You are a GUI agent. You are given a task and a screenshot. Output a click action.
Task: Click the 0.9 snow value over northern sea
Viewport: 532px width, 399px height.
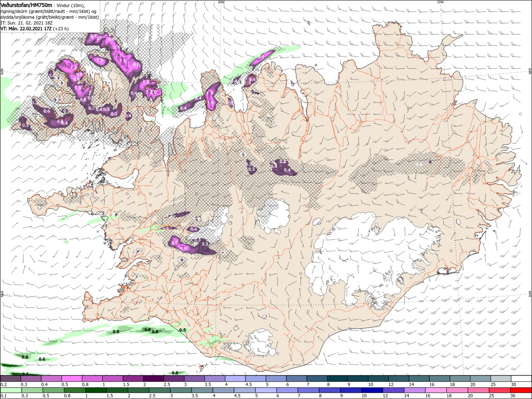pos(261,57)
